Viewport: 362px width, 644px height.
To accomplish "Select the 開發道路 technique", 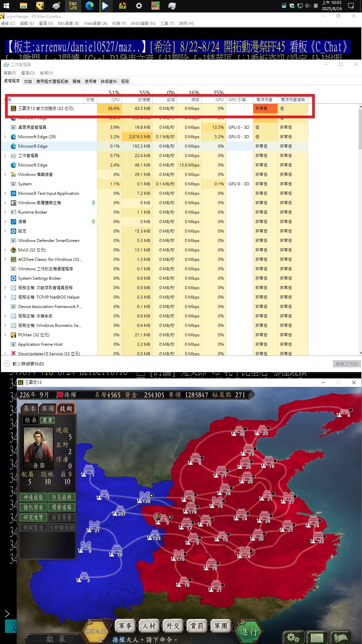I will [x=62, y=507].
